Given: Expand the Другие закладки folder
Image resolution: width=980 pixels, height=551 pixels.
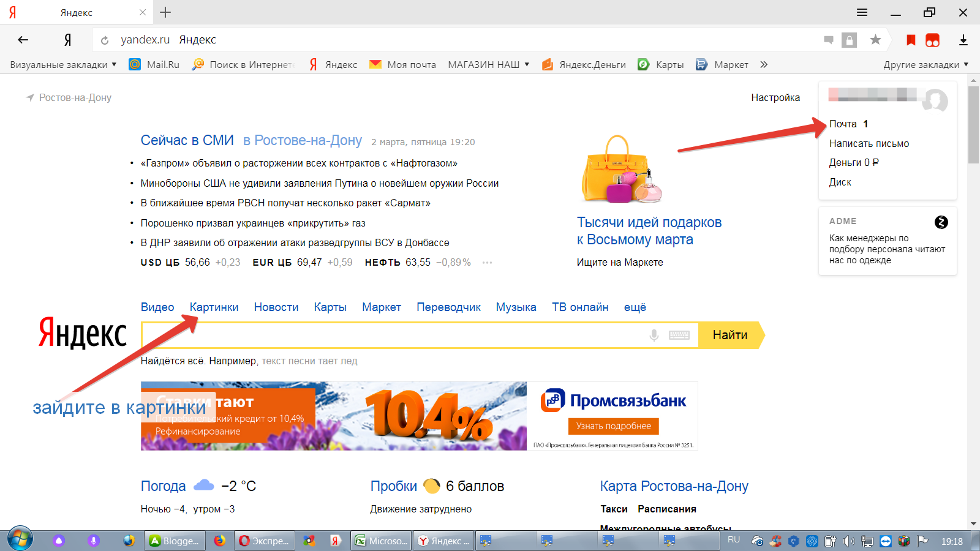Looking at the screenshot, I should click(926, 64).
